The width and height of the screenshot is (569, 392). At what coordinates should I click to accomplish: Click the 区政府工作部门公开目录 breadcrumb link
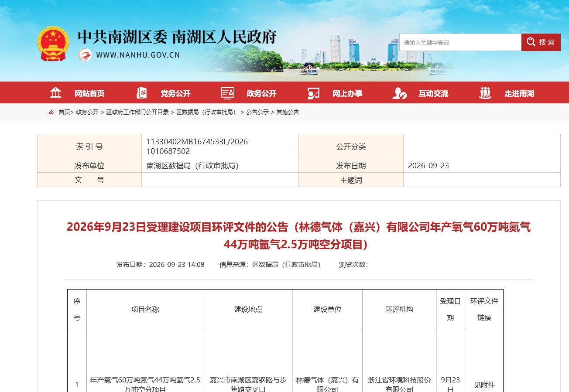point(137,112)
